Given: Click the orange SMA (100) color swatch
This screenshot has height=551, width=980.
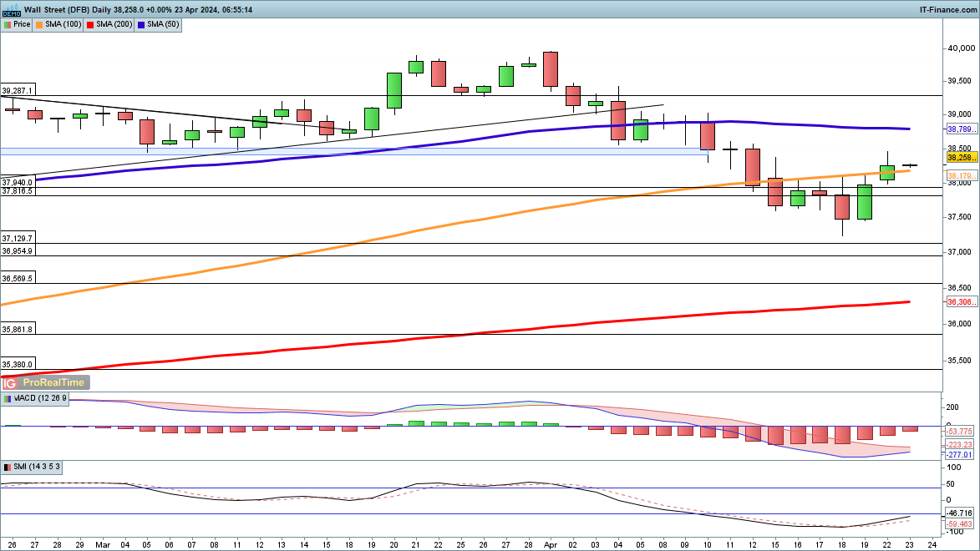Looking at the screenshot, I should pos(40,25).
